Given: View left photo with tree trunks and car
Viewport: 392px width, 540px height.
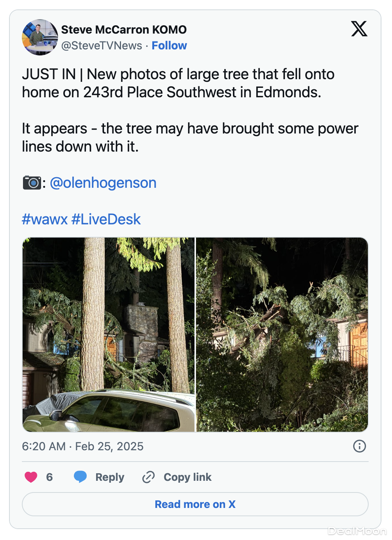Looking at the screenshot, I should tap(109, 334).
